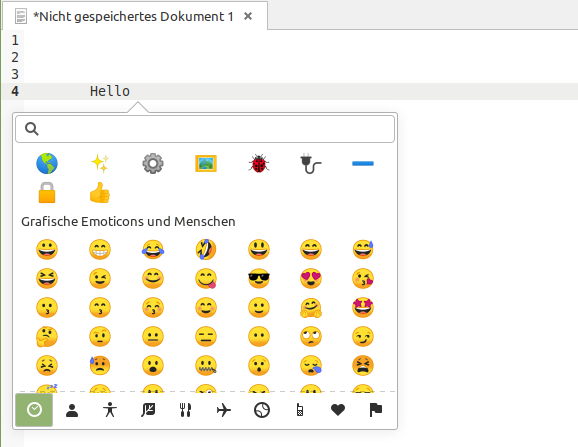Insert the gear emoji
The image size is (578, 447).
click(x=153, y=163)
